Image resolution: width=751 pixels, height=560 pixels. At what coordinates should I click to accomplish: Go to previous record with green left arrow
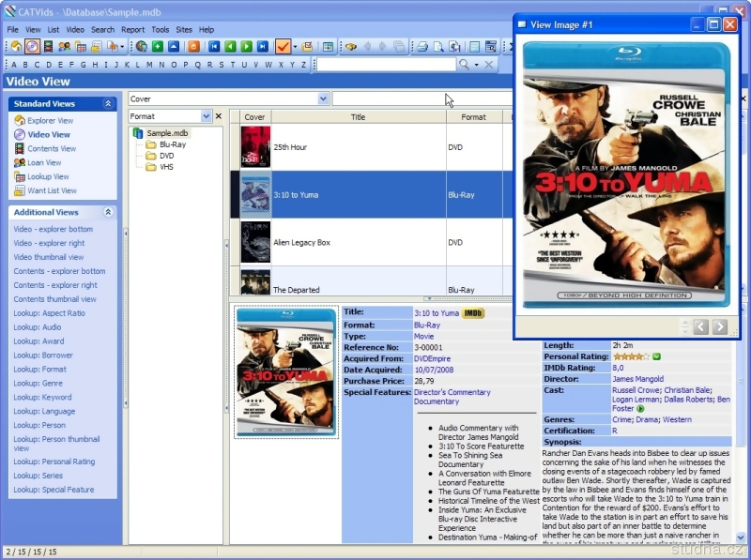pos(230,46)
